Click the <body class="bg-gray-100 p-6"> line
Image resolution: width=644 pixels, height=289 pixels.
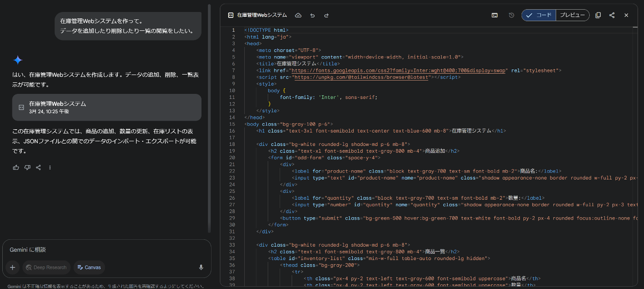[288, 124]
